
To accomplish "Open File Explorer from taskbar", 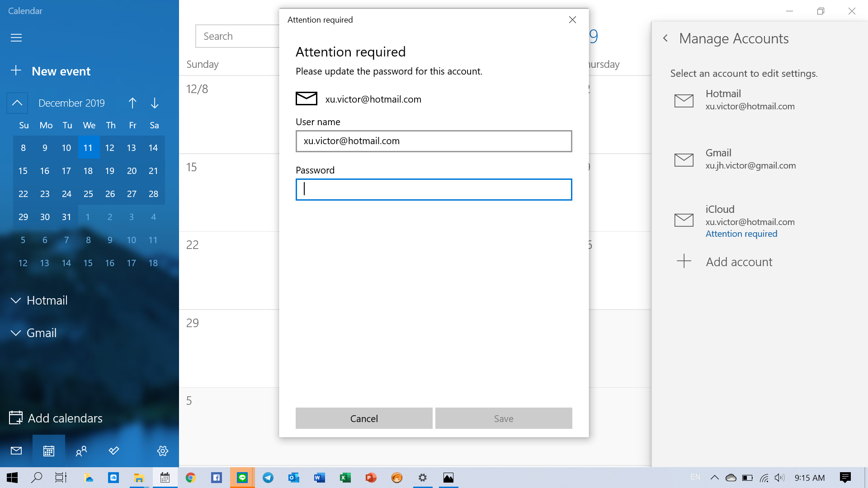I will [x=139, y=478].
